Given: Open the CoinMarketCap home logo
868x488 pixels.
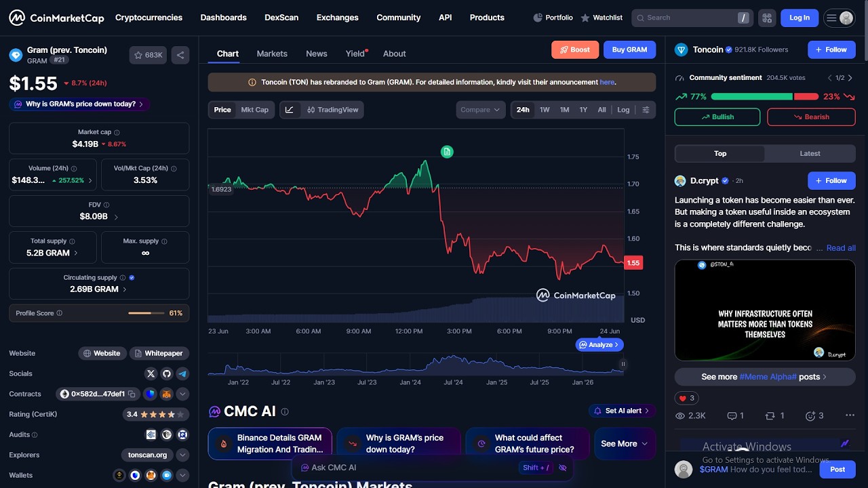Looking at the screenshot, I should tap(56, 18).
